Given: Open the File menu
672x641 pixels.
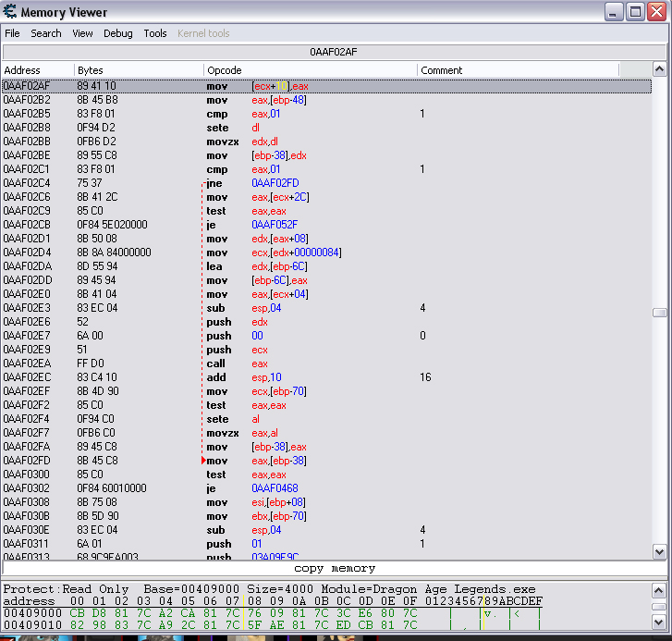Looking at the screenshot, I should pos(12,33).
